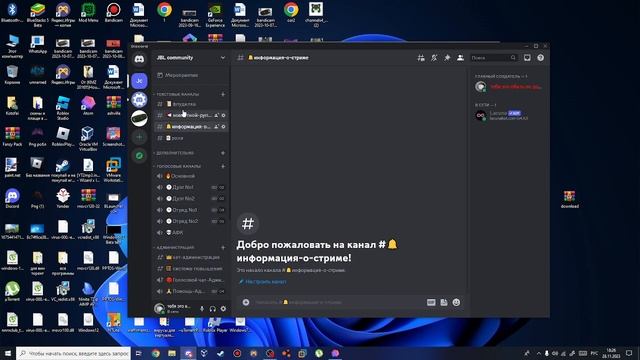Join the Отряд №2 voice channel
This screenshot has height=360, width=640.
191,221
